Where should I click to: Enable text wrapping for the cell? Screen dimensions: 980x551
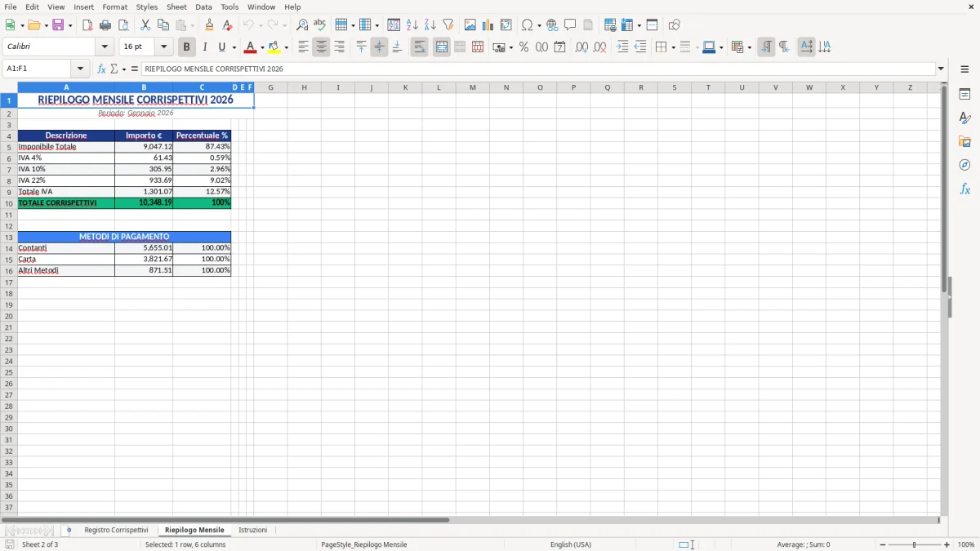(419, 47)
